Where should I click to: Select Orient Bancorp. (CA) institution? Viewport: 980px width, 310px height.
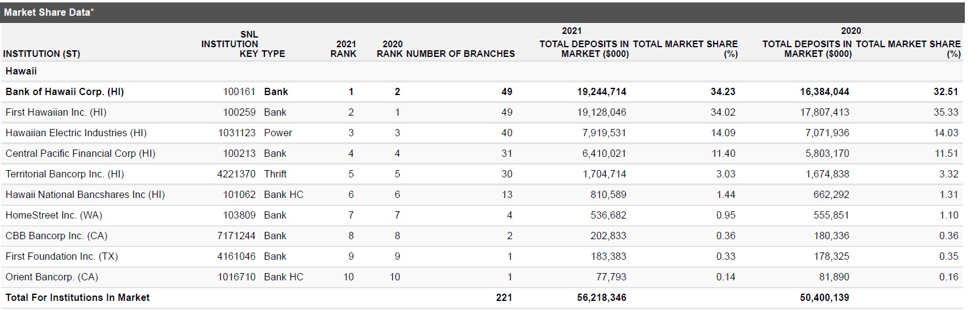[x=52, y=277]
